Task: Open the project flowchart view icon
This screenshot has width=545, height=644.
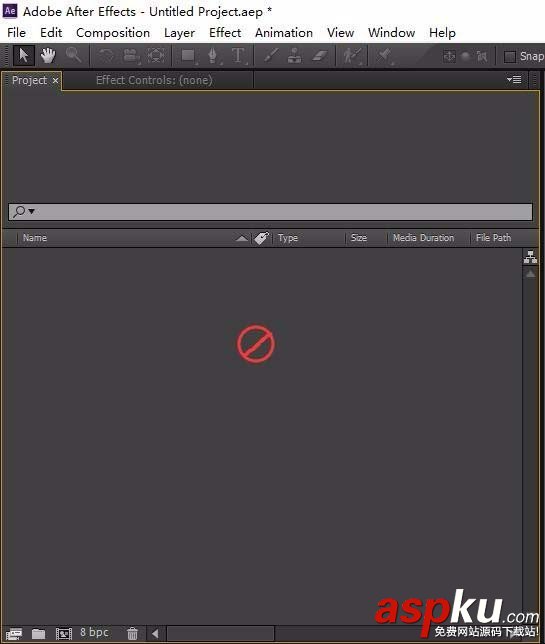Action: click(530, 257)
